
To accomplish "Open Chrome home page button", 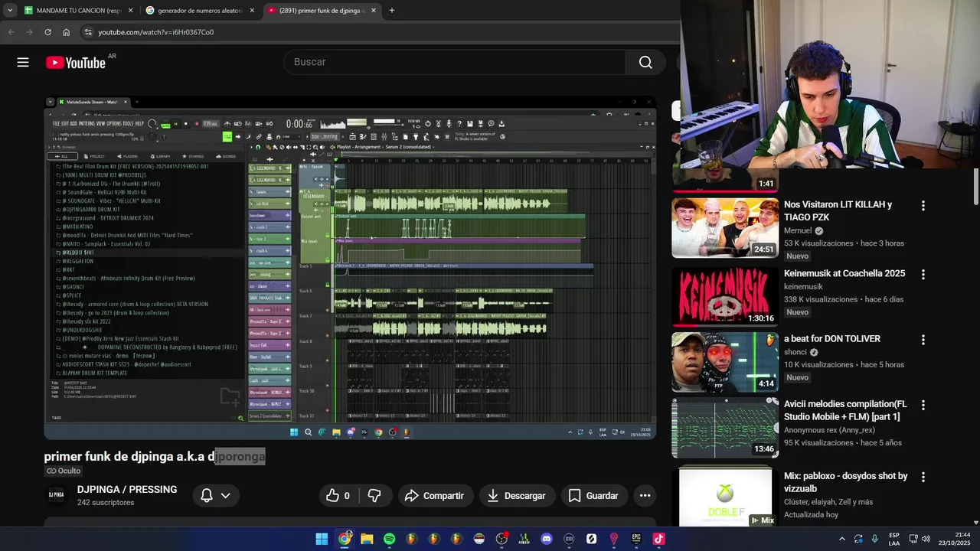I will coord(66,32).
